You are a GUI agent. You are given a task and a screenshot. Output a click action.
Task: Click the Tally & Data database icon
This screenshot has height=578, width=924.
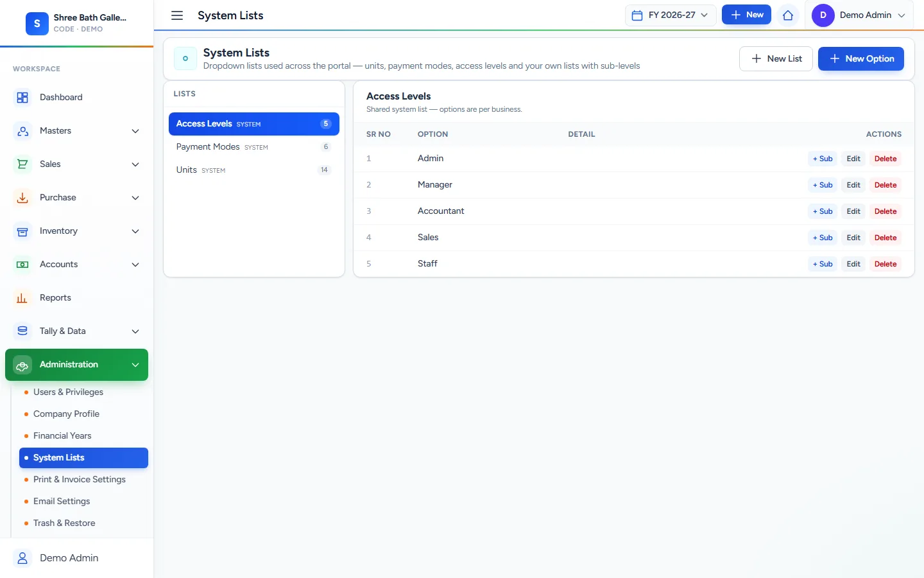[x=22, y=331]
